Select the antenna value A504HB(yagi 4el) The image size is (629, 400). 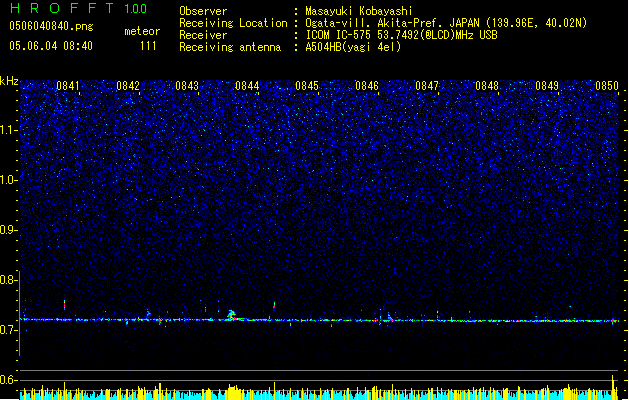353,47
